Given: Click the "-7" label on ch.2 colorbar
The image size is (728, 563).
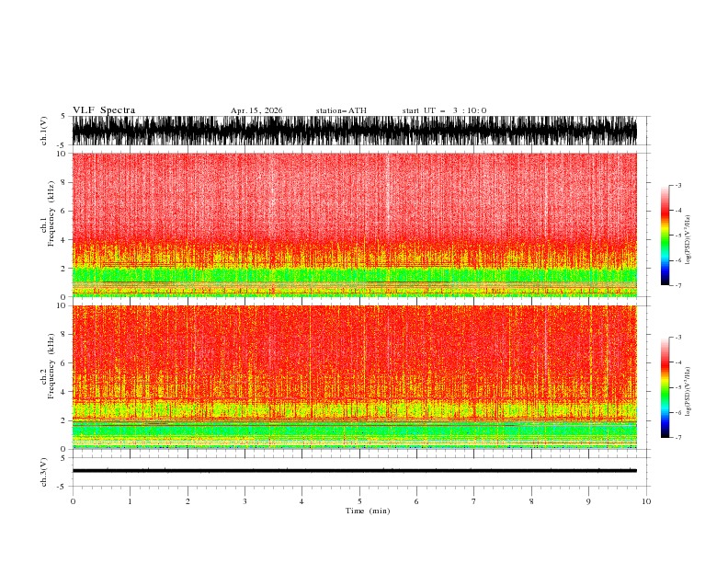Looking at the screenshot, I should [677, 437].
